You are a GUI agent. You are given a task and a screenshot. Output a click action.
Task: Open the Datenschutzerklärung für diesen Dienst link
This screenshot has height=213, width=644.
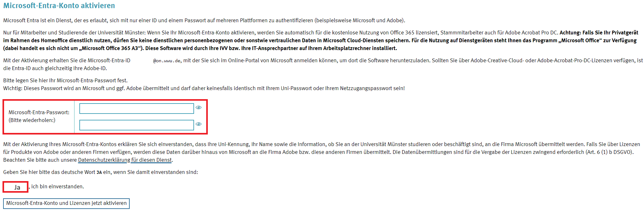click(125, 160)
